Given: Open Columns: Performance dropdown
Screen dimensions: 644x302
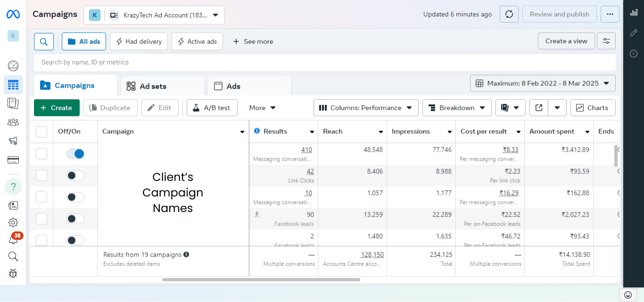Looking at the screenshot, I should [x=366, y=108].
